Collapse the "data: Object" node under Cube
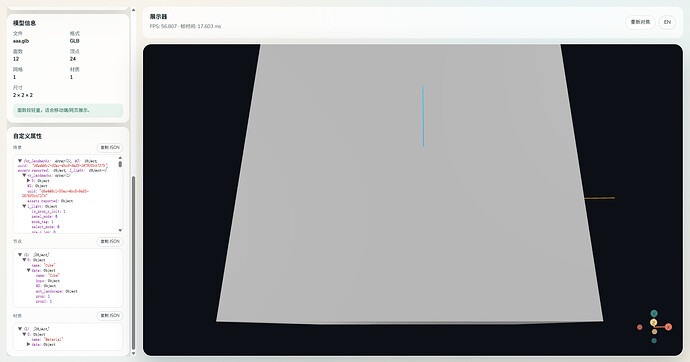This screenshot has height=362, width=690. click(x=29, y=270)
